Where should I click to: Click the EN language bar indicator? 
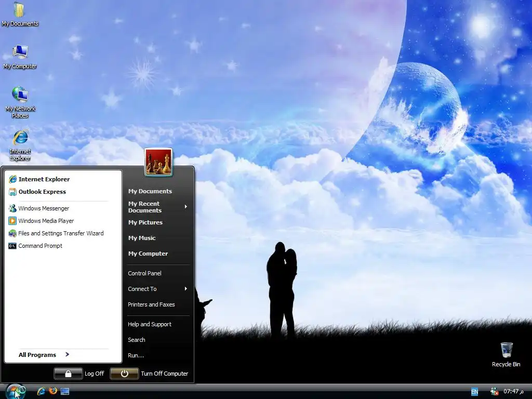tap(474, 392)
